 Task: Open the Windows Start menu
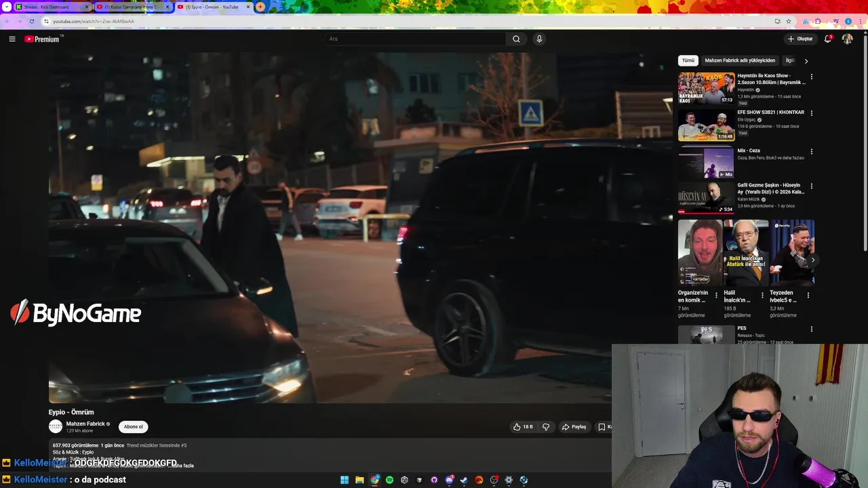[344, 480]
